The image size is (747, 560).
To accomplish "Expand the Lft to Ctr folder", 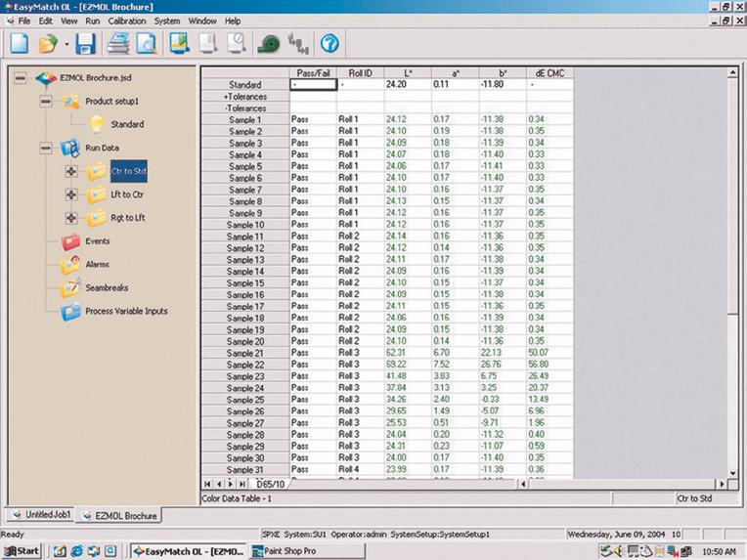I will point(71,194).
